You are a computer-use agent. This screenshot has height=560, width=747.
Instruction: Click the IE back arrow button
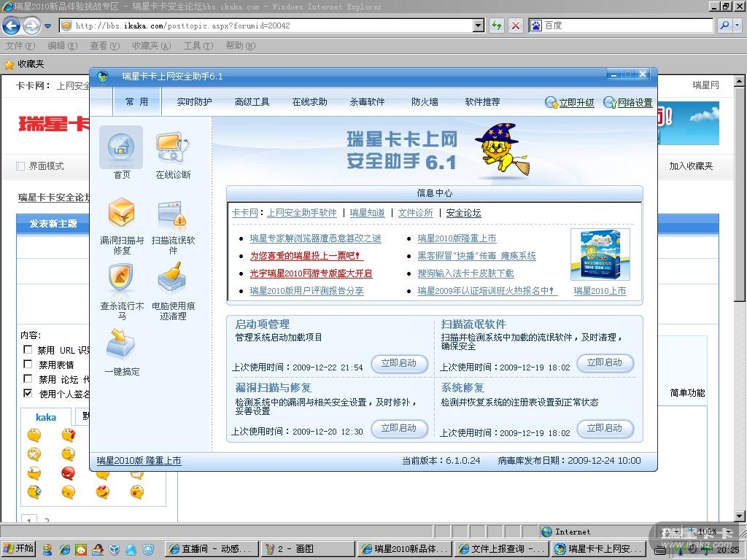click(x=12, y=26)
